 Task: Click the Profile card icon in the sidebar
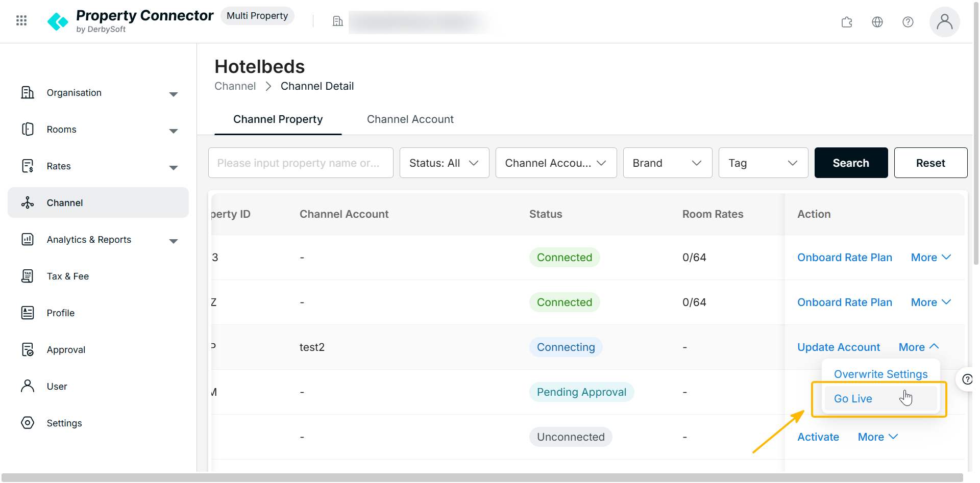28,313
